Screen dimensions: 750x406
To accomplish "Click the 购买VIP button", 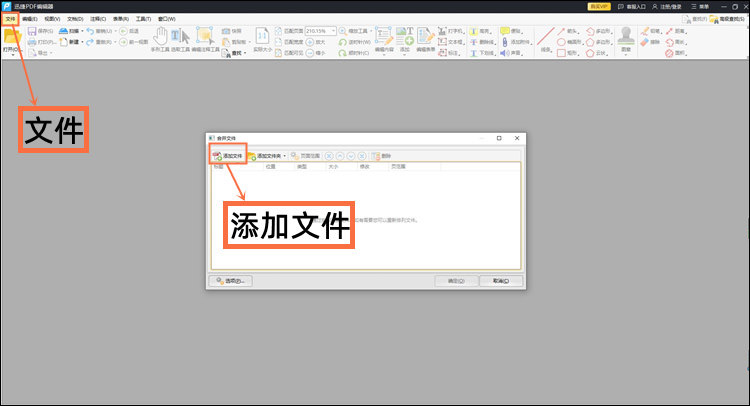I will (596, 6).
